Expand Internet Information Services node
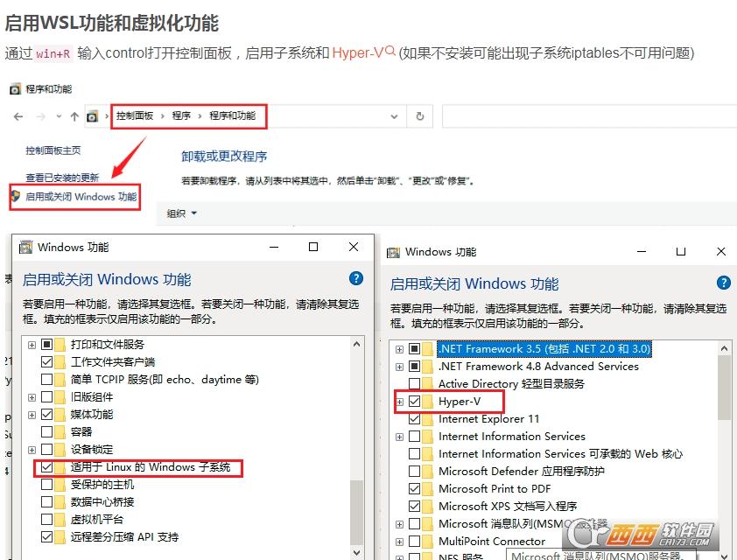The image size is (737, 560). click(x=399, y=437)
